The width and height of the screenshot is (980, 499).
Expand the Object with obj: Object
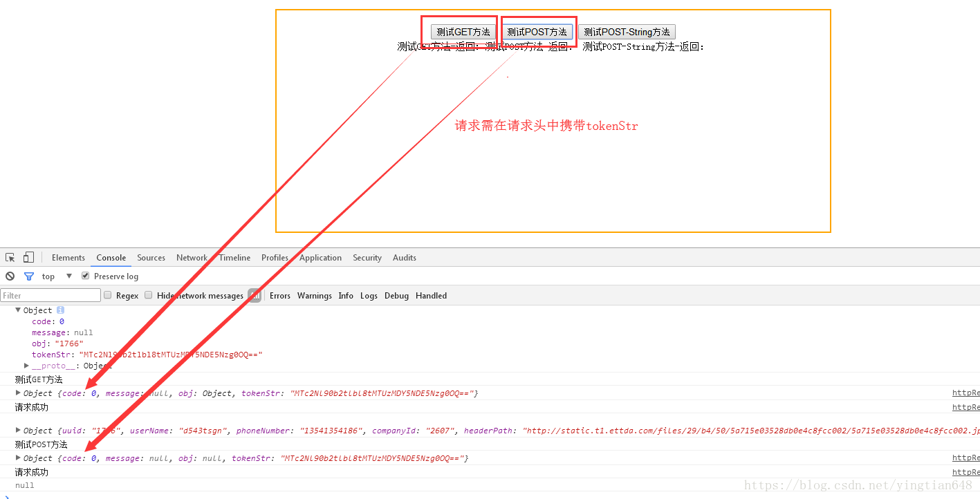pos(19,393)
